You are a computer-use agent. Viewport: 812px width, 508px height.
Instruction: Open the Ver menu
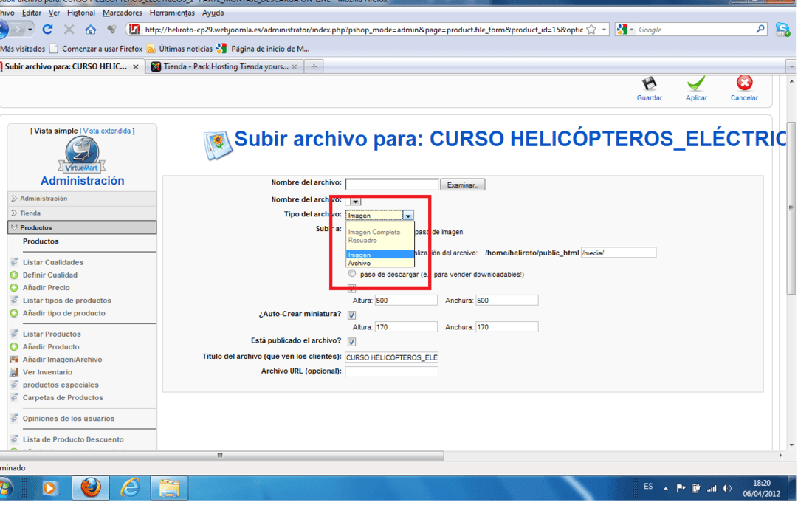coord(54,13)
